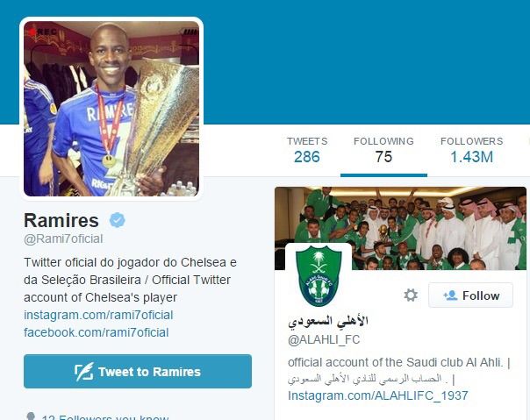Open the Followers tab showing 1.43M
Image resolution: width=530 pixels, height=420 pixels.
(471, 151)
